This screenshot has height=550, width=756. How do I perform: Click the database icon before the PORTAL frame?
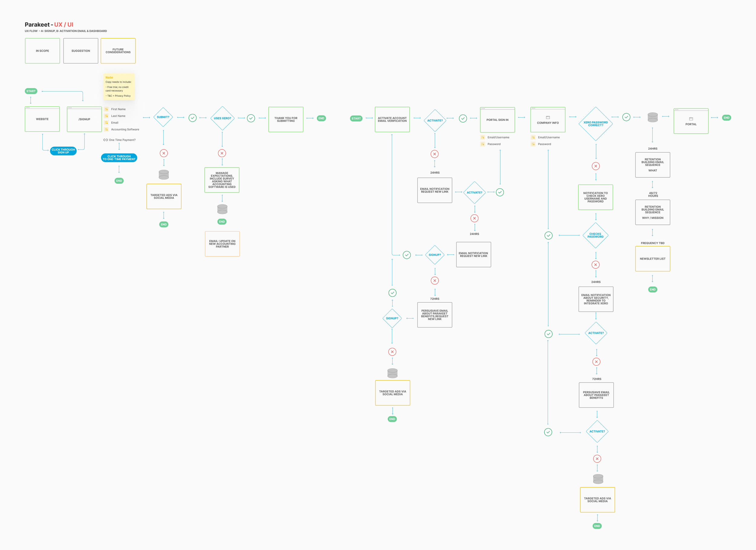(x=653, y=117)
